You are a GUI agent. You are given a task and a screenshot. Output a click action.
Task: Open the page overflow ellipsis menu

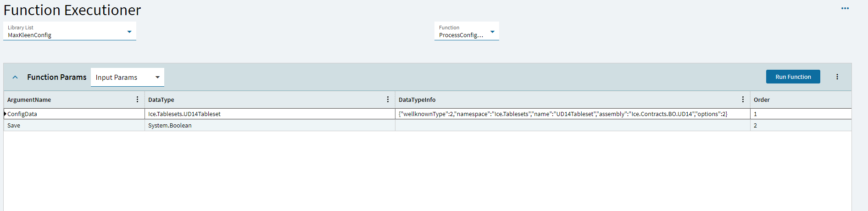[x=845, y=8]
